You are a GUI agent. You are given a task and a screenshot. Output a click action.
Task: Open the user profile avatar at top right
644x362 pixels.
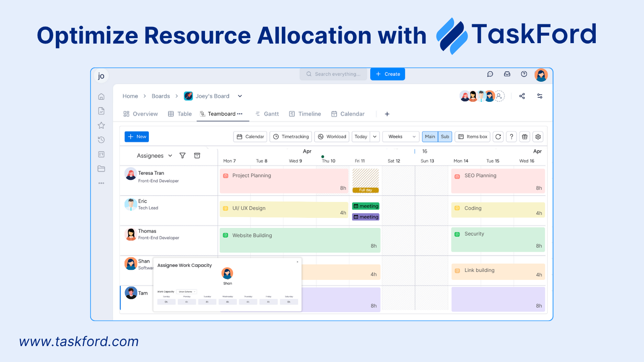[541, 75]
